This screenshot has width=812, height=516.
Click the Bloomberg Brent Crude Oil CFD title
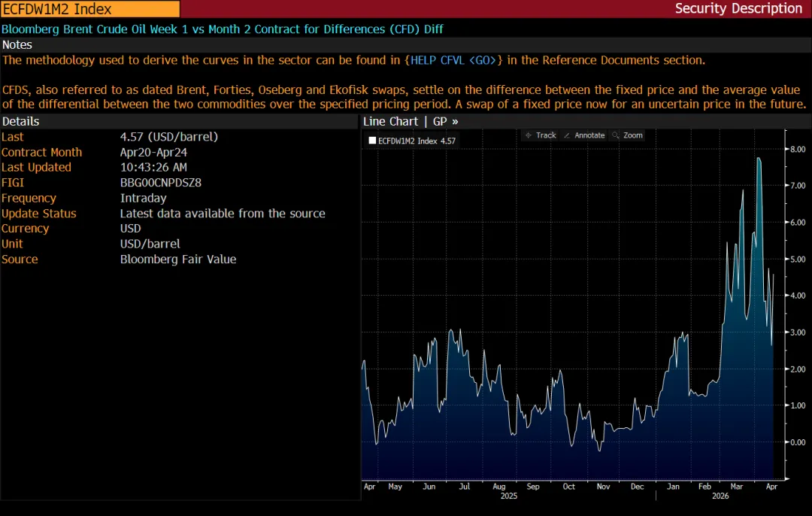(x=222, y=29)
